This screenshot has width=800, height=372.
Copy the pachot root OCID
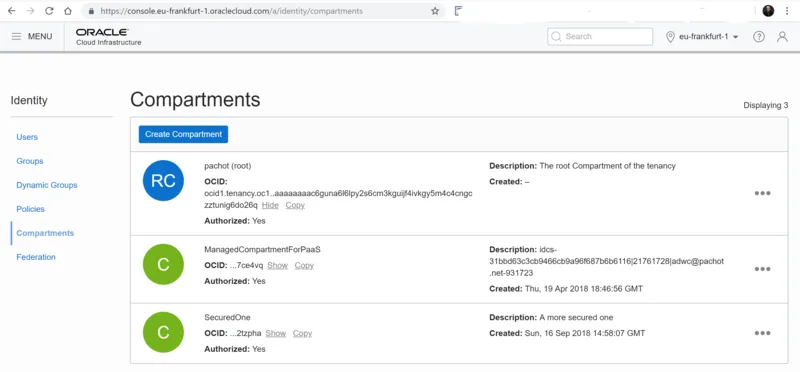(x=295, y=205)
